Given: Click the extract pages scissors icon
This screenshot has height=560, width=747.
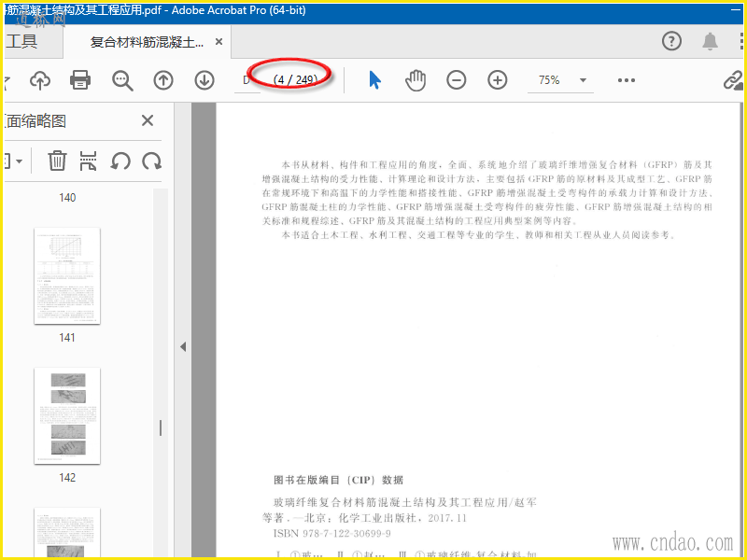Looking at the screenshot, I should (x=88, y=161).
